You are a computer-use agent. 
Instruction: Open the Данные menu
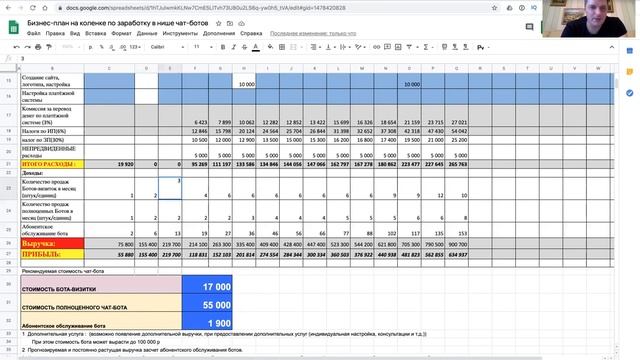point(147,33)
